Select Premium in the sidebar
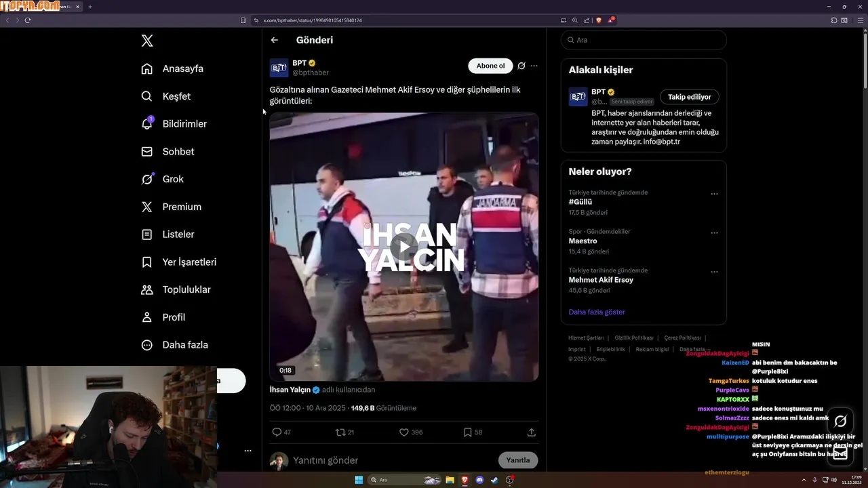This screenshot has height=488, width=868. (x=171, y=207)
